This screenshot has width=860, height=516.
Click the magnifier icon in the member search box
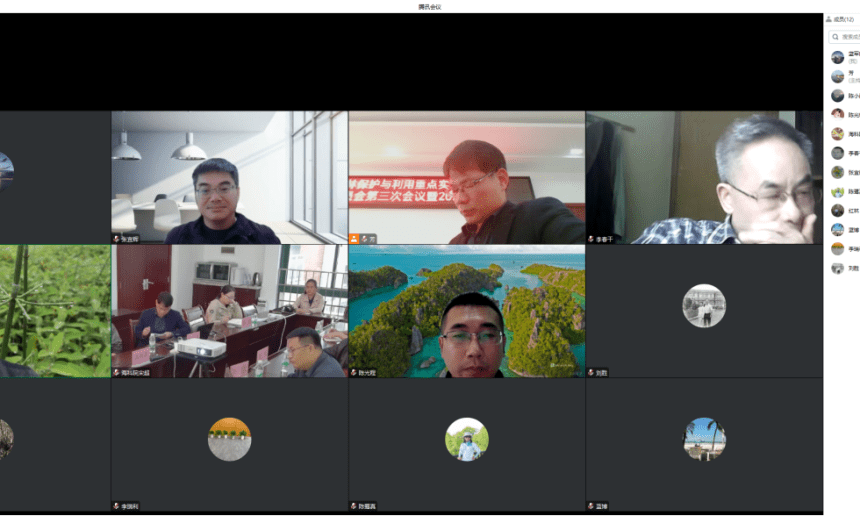click(836, 37)
